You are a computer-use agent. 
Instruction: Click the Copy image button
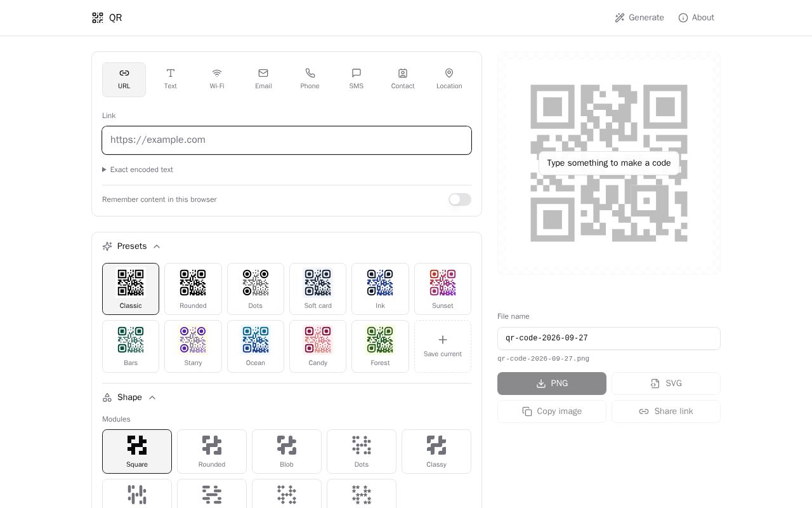552,411
